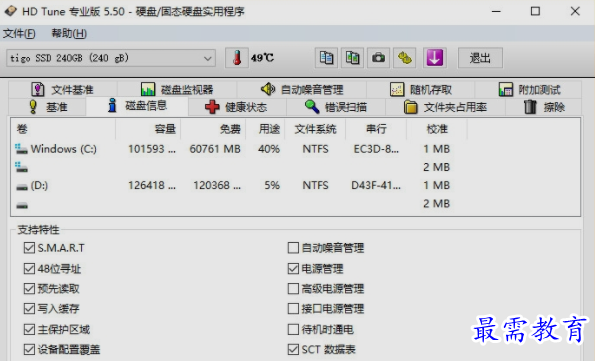Select the (D:) volume row

pyautogui.click(x=295, y=186)
